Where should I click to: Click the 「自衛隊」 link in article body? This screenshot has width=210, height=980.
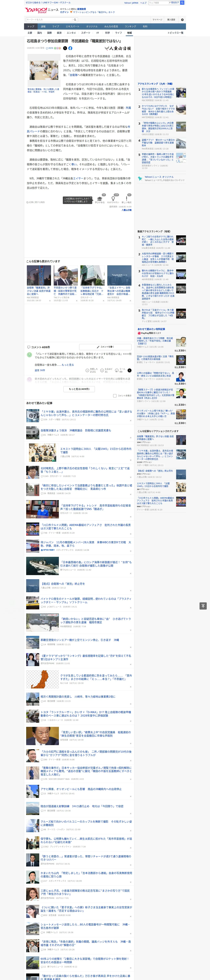(74, 75)
